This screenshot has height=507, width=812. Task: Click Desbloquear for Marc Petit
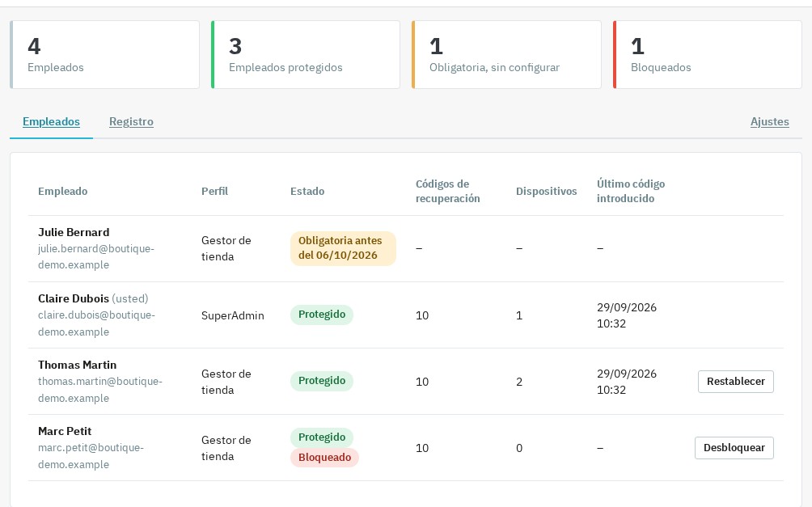[734, 447]
